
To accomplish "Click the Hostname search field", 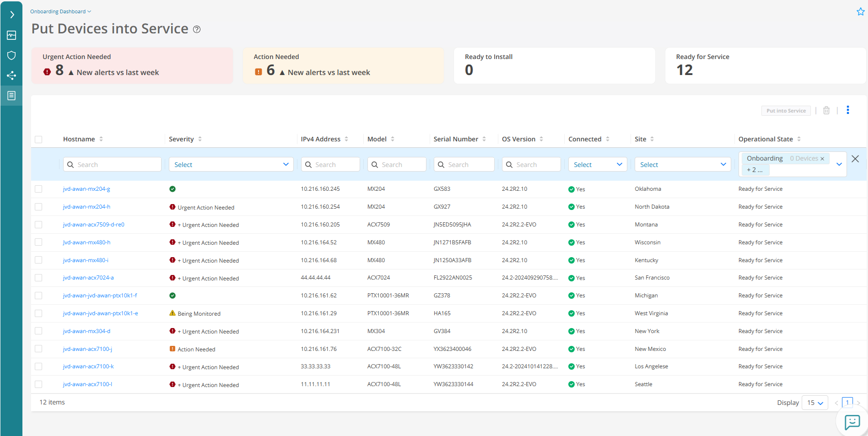I will 113,165.
